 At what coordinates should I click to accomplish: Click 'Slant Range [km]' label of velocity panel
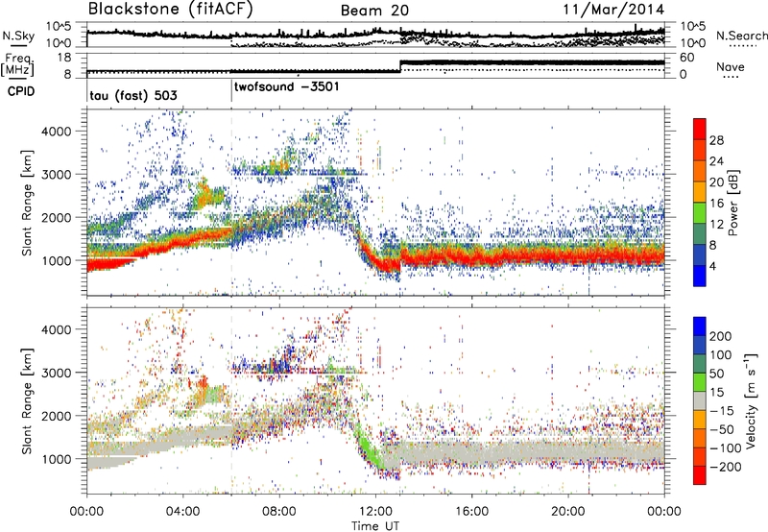point(27,400)
